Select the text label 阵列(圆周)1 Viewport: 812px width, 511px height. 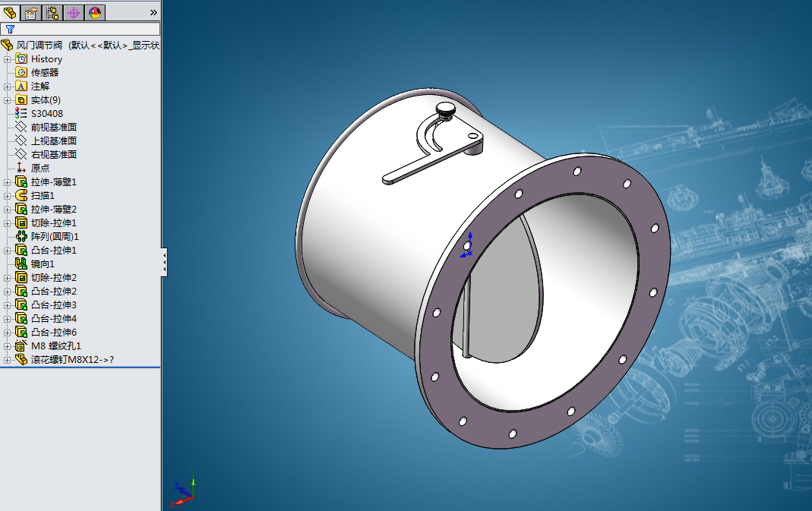pyautogui.click(x=55, y=237)
